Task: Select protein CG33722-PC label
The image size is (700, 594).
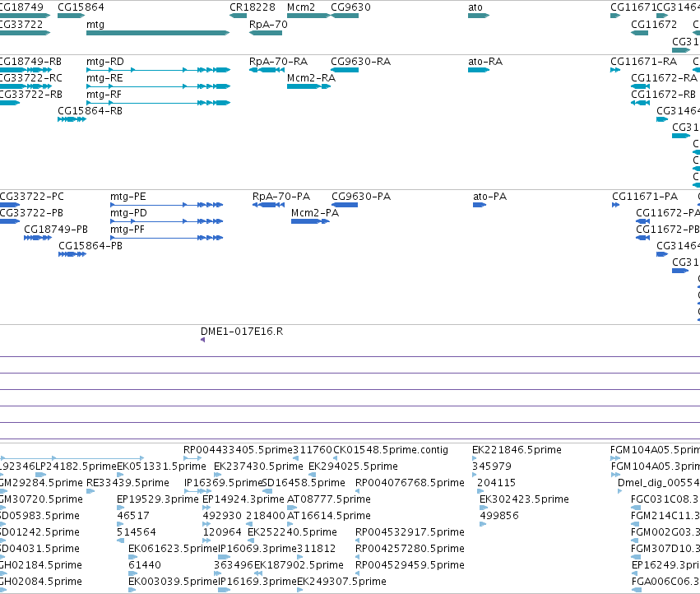Action: [x=32, y=197]
